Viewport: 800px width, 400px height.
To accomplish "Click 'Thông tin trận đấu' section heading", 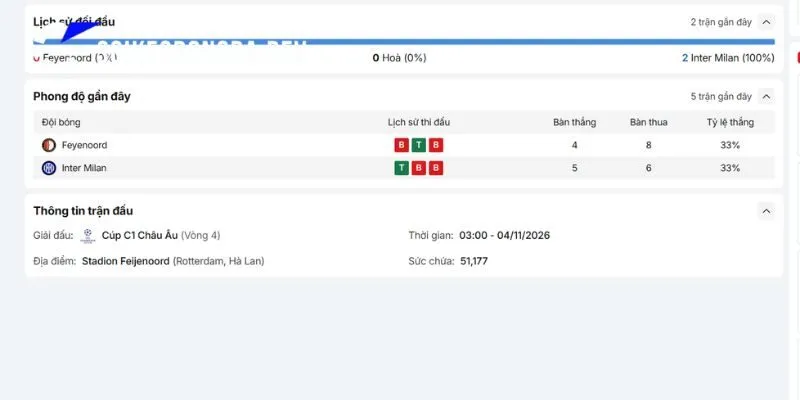I will [83, 211].
